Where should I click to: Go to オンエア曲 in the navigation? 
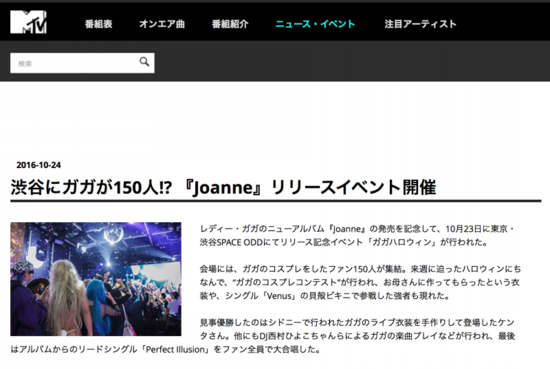coord(162,24)
